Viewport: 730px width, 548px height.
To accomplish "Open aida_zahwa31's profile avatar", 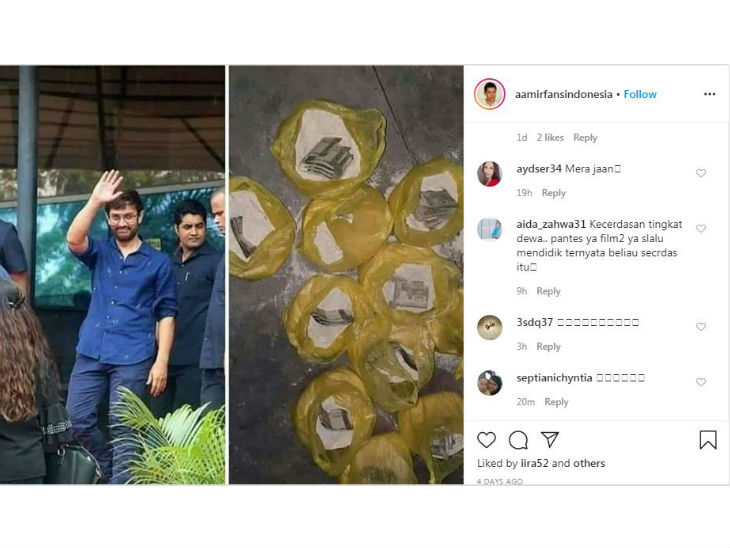I will click(x=489, y=229).
